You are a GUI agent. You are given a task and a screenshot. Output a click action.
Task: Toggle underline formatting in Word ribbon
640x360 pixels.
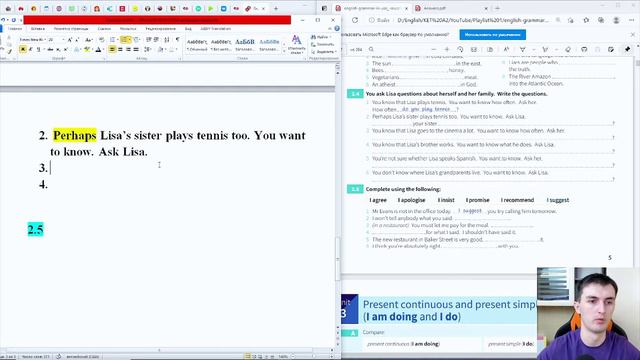38,49
